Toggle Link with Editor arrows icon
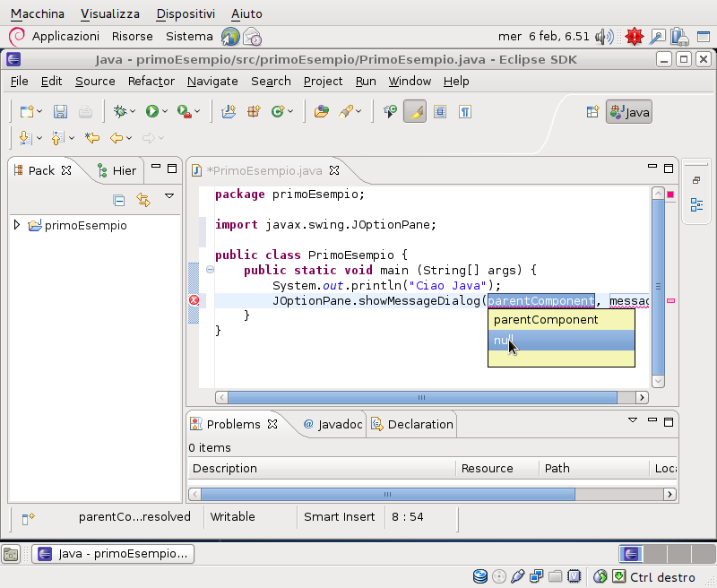The width and height of the screenshot is (717, 588). tap(143, 200)
